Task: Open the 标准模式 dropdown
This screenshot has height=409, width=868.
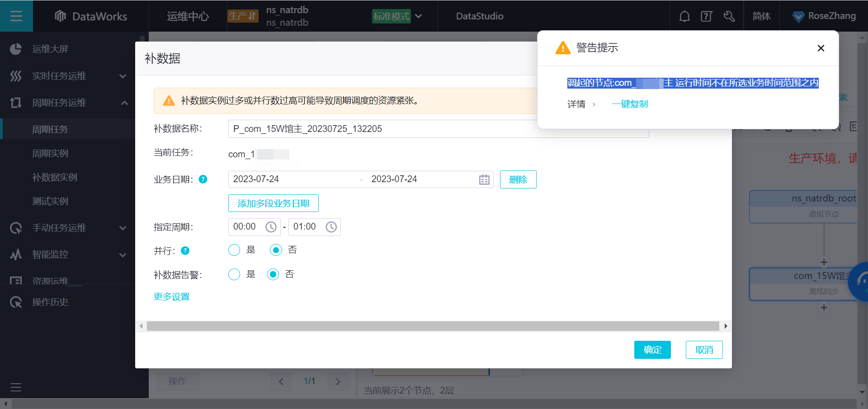Action: pos(397,16)
